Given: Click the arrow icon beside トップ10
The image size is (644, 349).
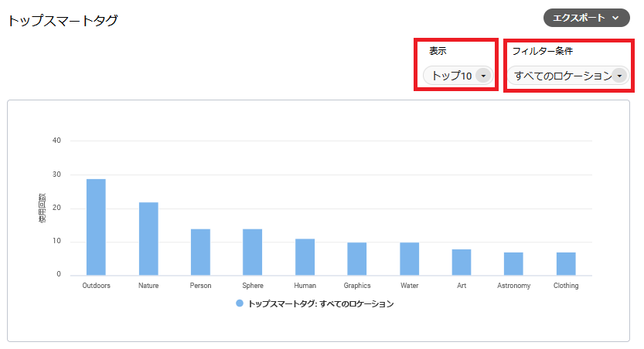Looking at the screenshot, I should click(483, 76).
